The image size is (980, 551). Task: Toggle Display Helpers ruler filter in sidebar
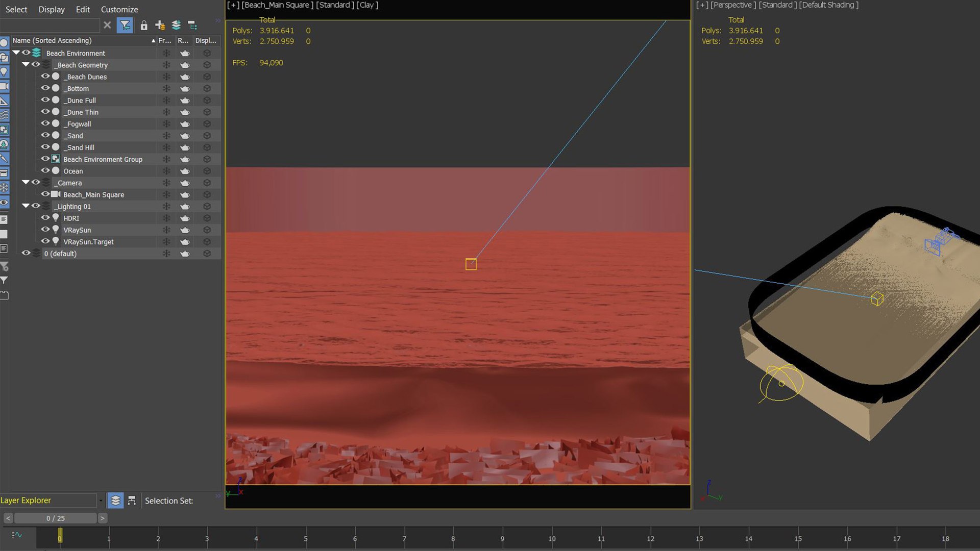pos(4,101)
